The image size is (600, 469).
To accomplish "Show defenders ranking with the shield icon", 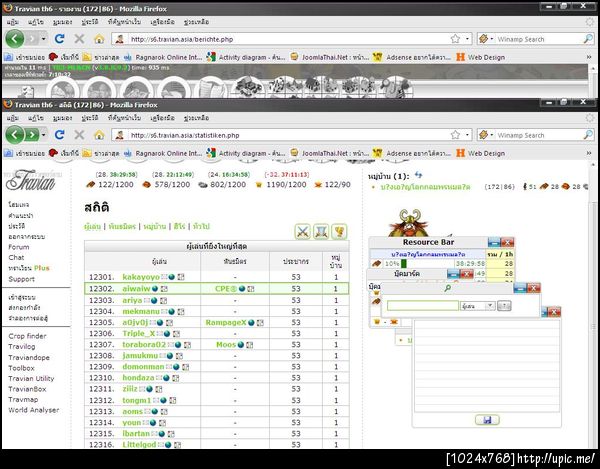I will [321, 231].
